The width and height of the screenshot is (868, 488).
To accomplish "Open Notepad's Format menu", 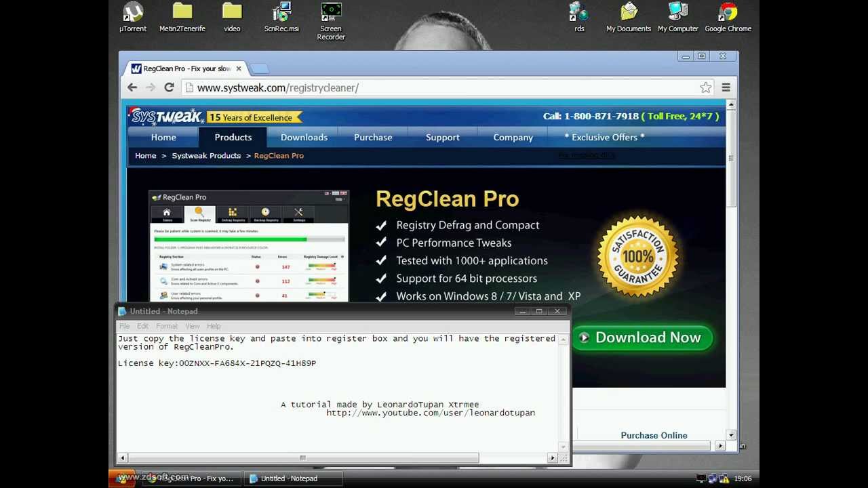I will (167, 326).
